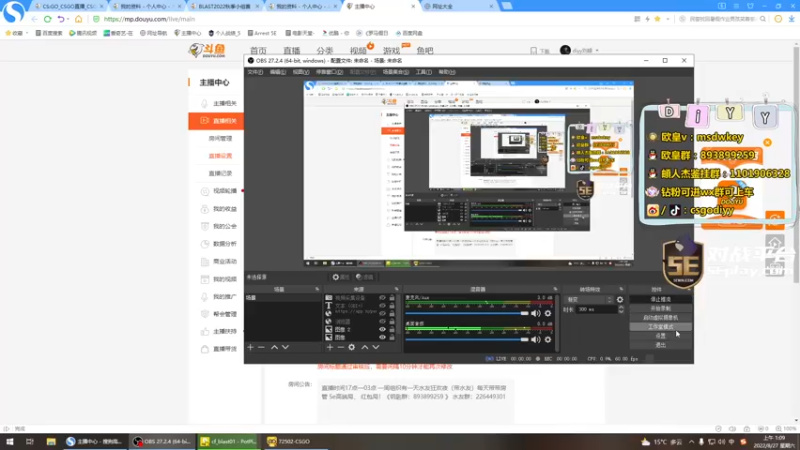The image size is (800, 450).
Task: Toggle visibility of the bottom 图像 source
Action: 382,337
